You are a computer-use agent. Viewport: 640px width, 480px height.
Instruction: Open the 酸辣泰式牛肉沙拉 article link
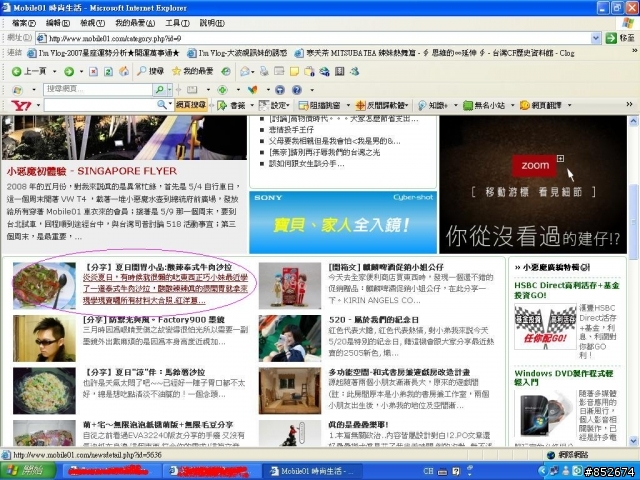point(157,267)
